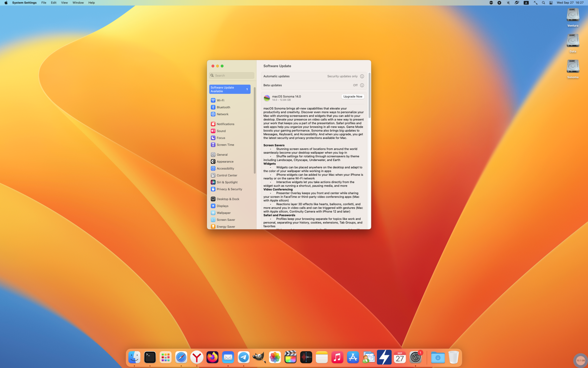The image size is (588, 368).
Task: Open keyboard input source menu
Action: 526,3
